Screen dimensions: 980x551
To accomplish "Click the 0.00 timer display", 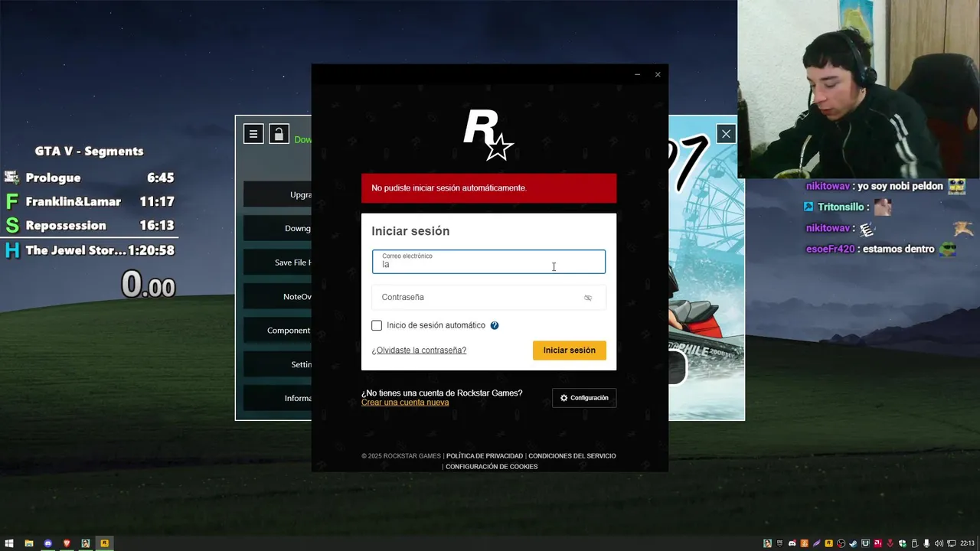I will click(x=149, y=285).
